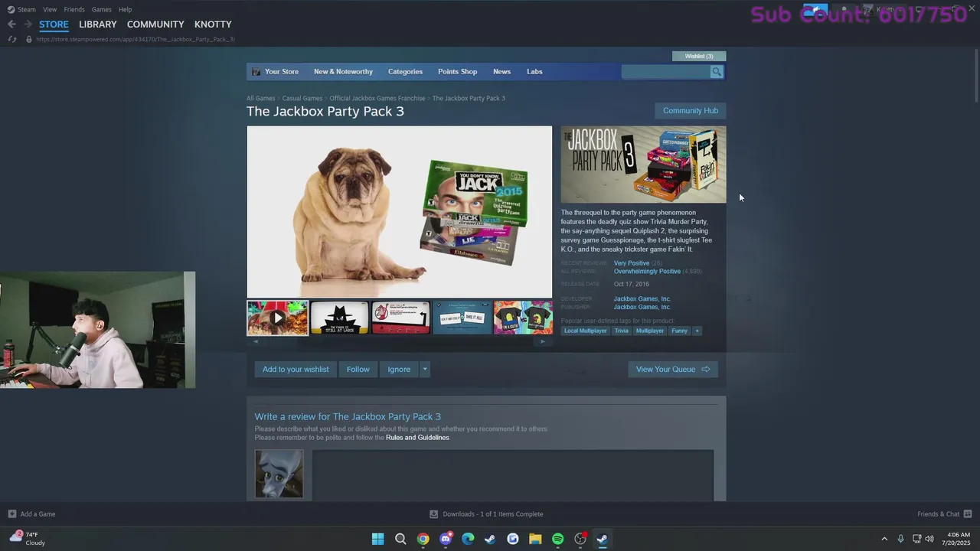Screen dimensions: 980x551
Task: Open New & Noteworthy menu
Action: pyautogui.click(x=343, y=72)
